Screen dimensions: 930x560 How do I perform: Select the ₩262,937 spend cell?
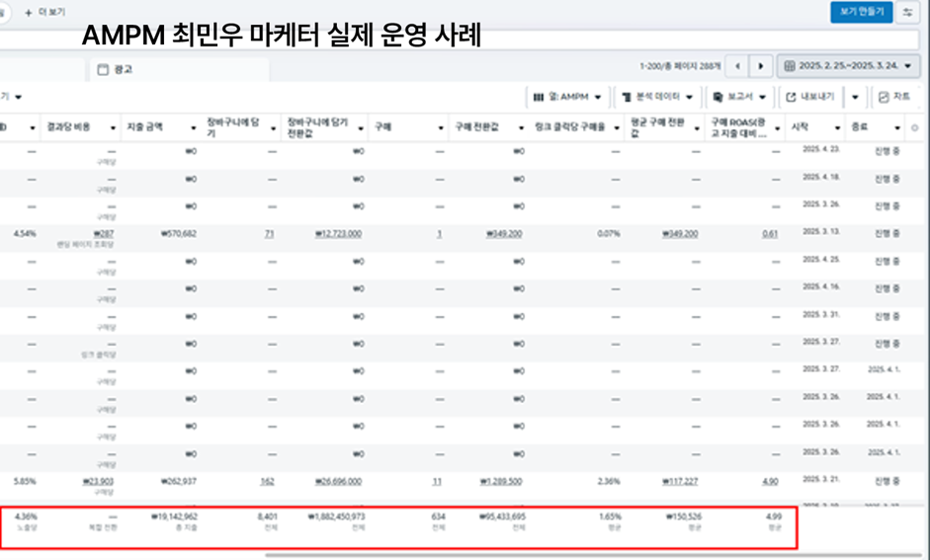pyautogui.click(x=179, y=482)
